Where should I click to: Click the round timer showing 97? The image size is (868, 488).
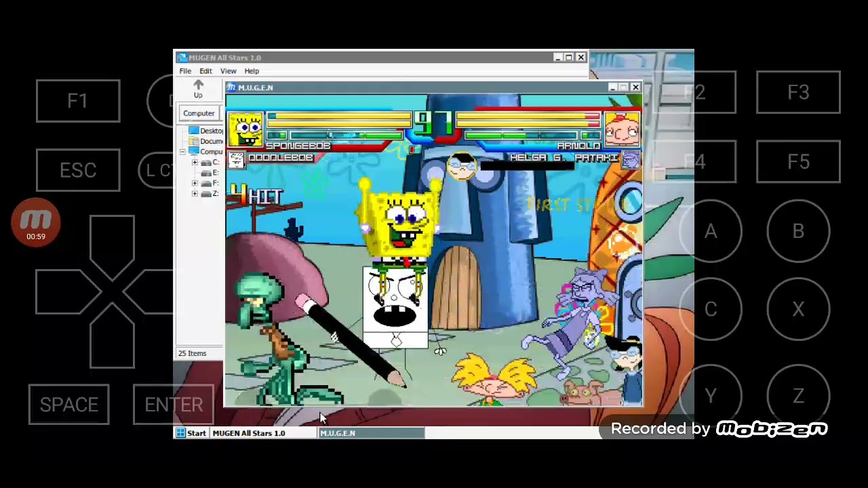[x=433, y=124]
